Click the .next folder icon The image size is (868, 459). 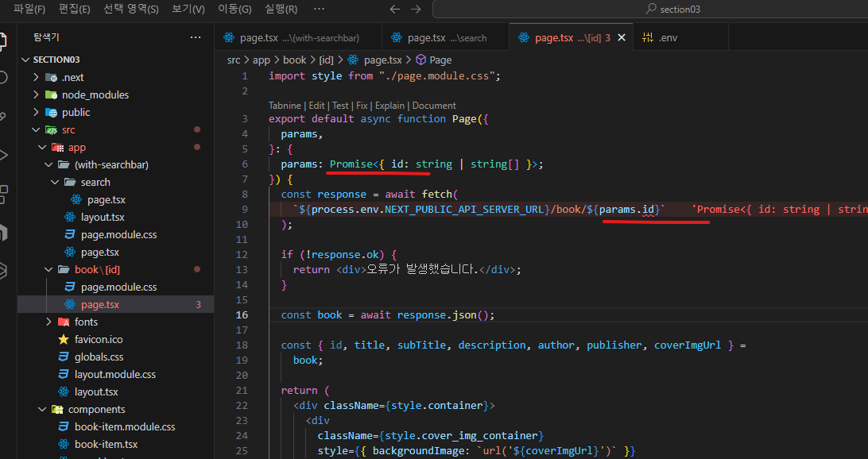coord(51,77)
